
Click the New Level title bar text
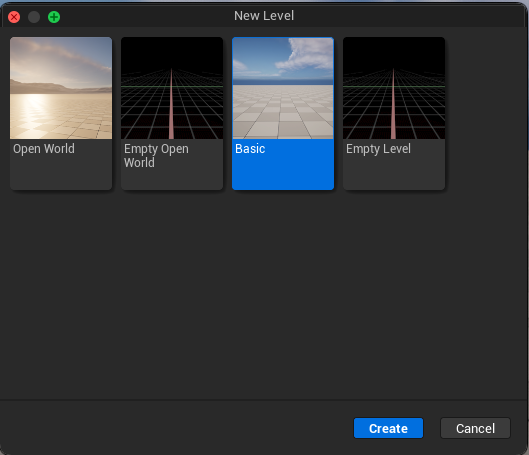pyautogui.click(x=264, y=16)
